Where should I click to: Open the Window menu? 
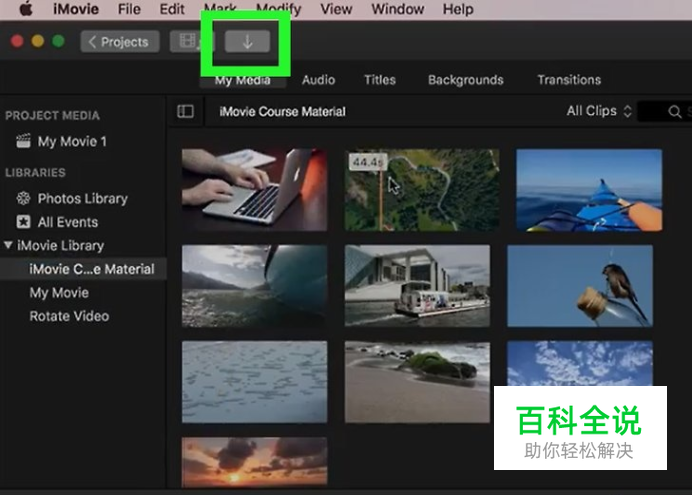[x=398, y=9]
